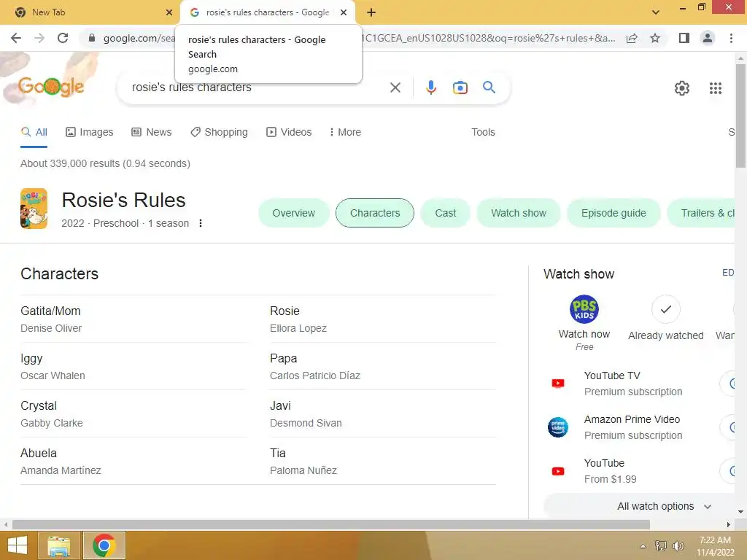The image size is (747, 560).
Task: Open the Windows Start button
Action: 18,545
